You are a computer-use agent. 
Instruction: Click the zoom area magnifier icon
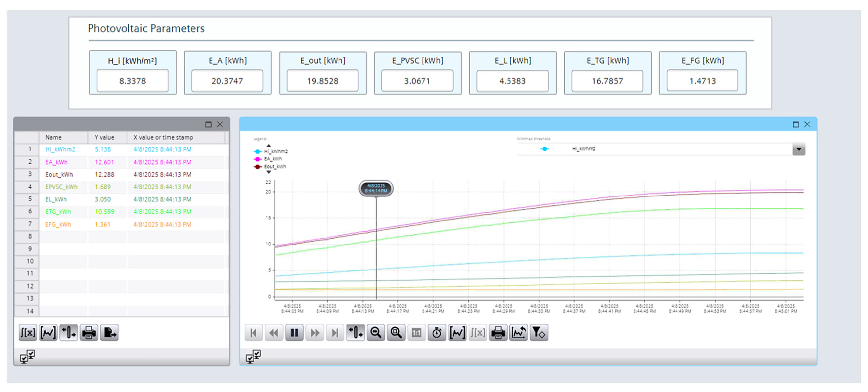pyautogui.click(x=396, y=333)
